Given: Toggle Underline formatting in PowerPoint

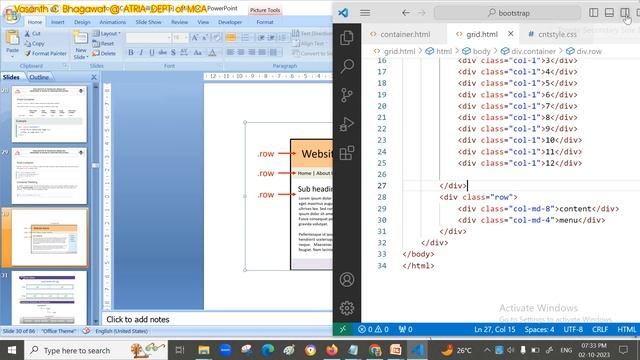Looking at the screenshot, I should point(152,53).
